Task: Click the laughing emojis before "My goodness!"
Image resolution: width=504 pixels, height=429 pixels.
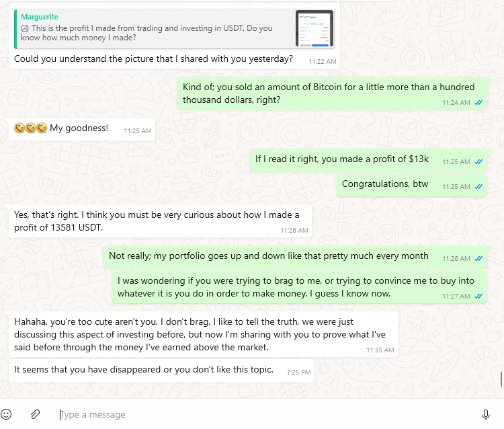Action: pyautogui.click(x=30, y=128)
